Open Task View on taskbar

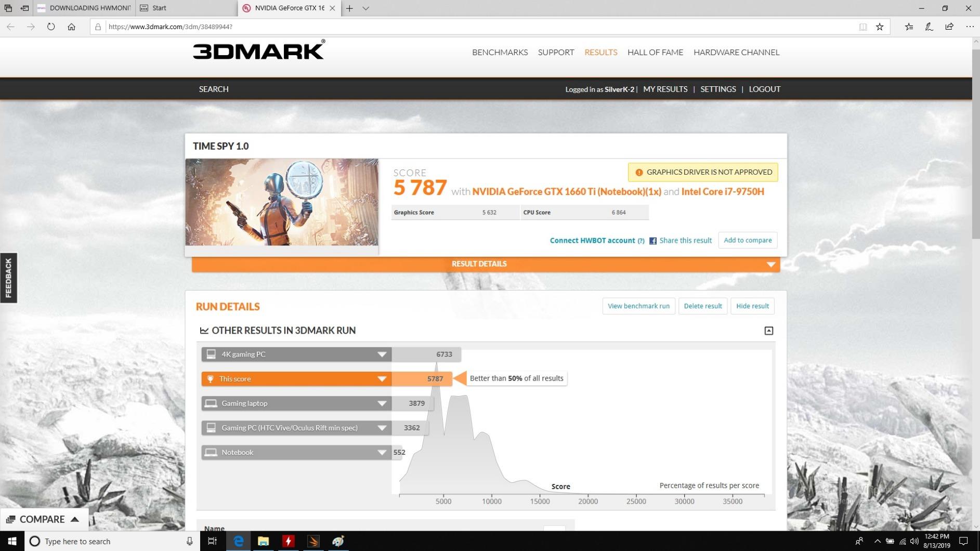point(212,541)
